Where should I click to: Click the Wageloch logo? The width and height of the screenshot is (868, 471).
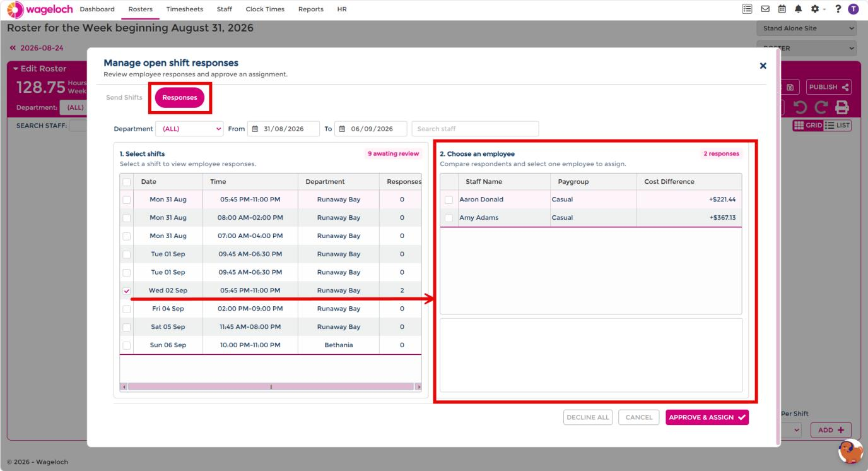[39, 9]
